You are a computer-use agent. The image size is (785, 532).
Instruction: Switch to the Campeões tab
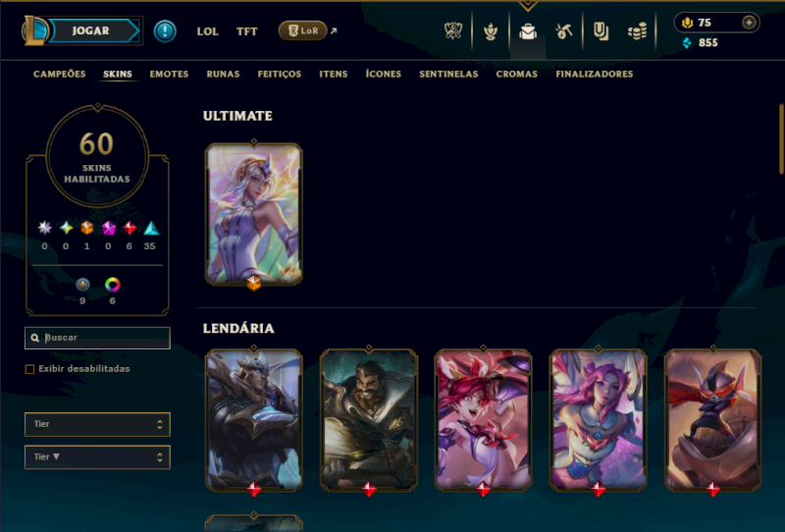(60, 75)
